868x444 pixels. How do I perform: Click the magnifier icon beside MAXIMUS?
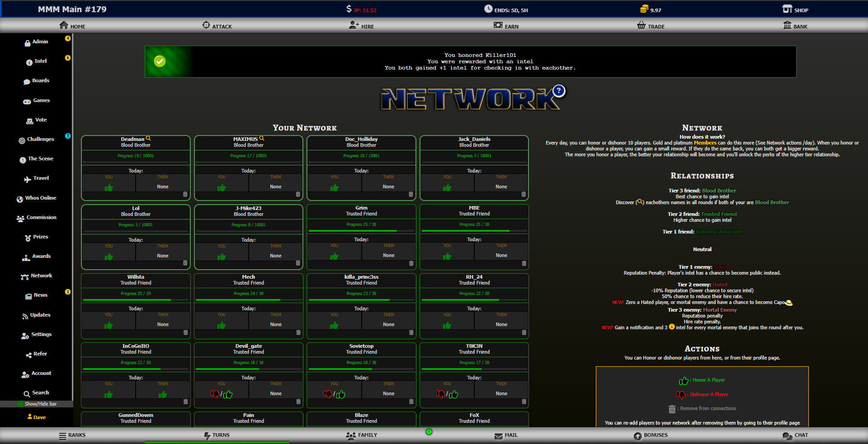tap(262, 139)
